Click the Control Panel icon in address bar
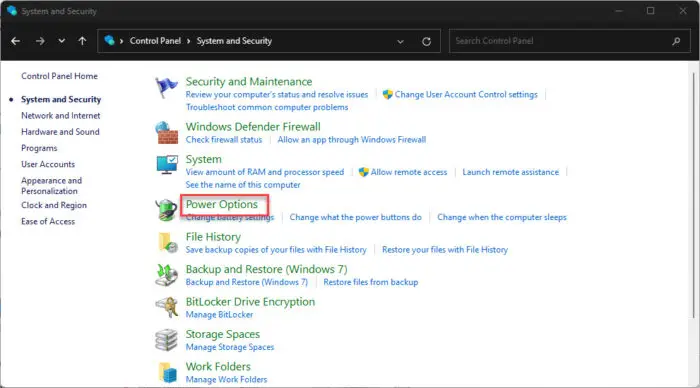The height and width of the screenshot is (388, 700). pos(109,40)
